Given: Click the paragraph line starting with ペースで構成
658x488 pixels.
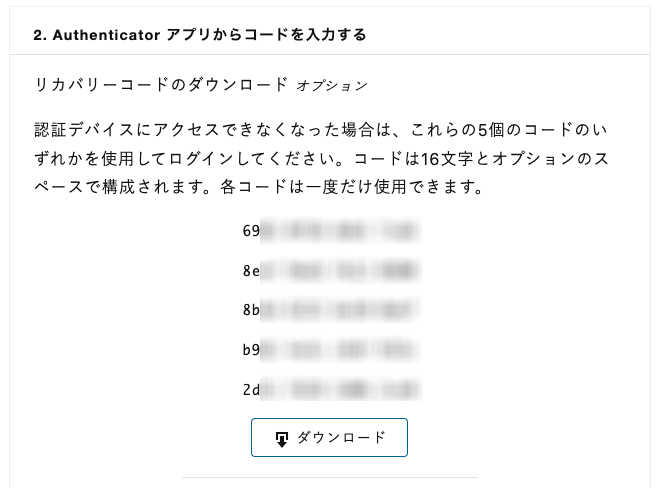Looking at the screenshot, I should click(x=259, y=187).
